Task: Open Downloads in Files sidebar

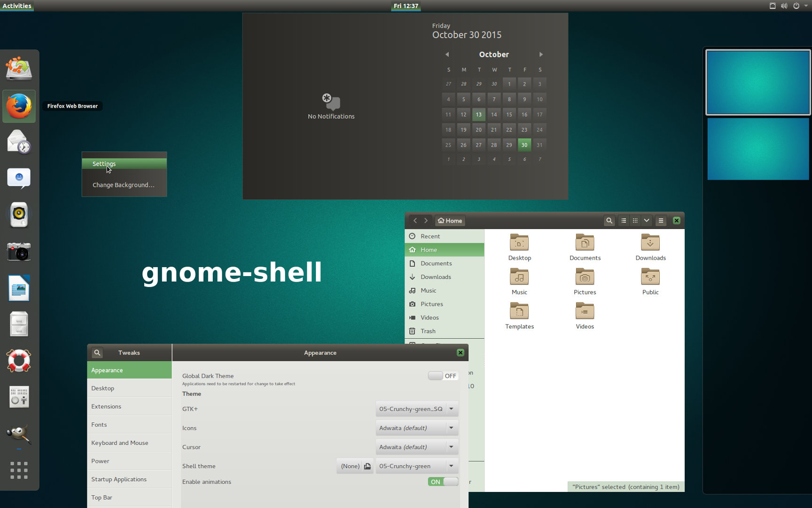Action: (x=445, y=277)
